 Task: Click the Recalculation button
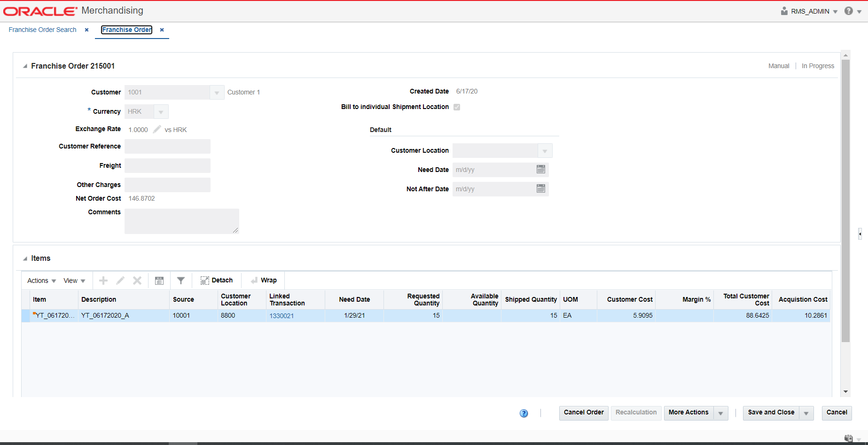pyautogui.click(x=636, y=413)
